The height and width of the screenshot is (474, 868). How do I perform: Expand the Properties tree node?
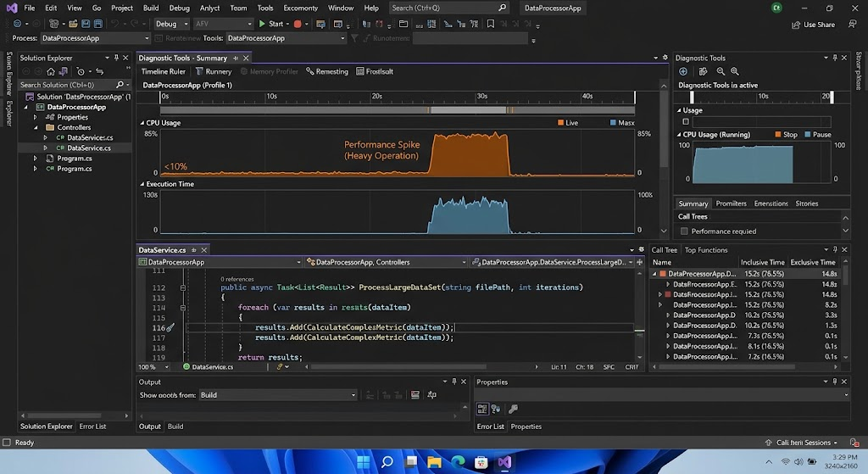[36, 117]
